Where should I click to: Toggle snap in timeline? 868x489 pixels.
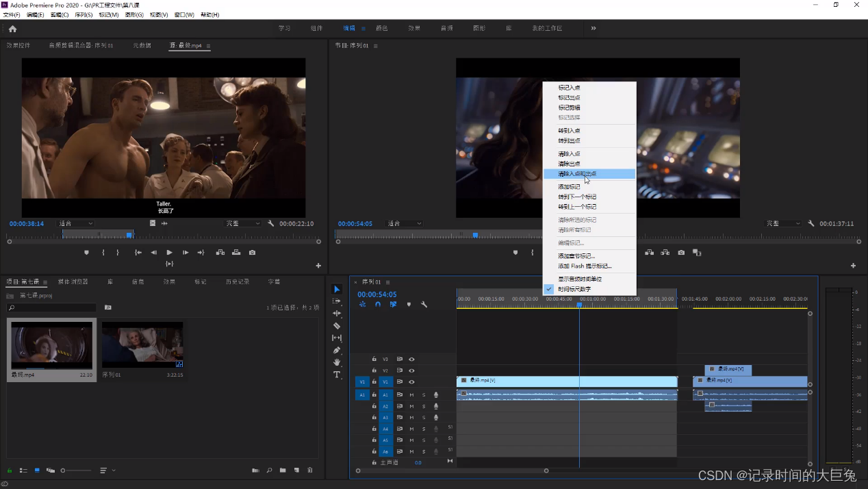point(377,304)
